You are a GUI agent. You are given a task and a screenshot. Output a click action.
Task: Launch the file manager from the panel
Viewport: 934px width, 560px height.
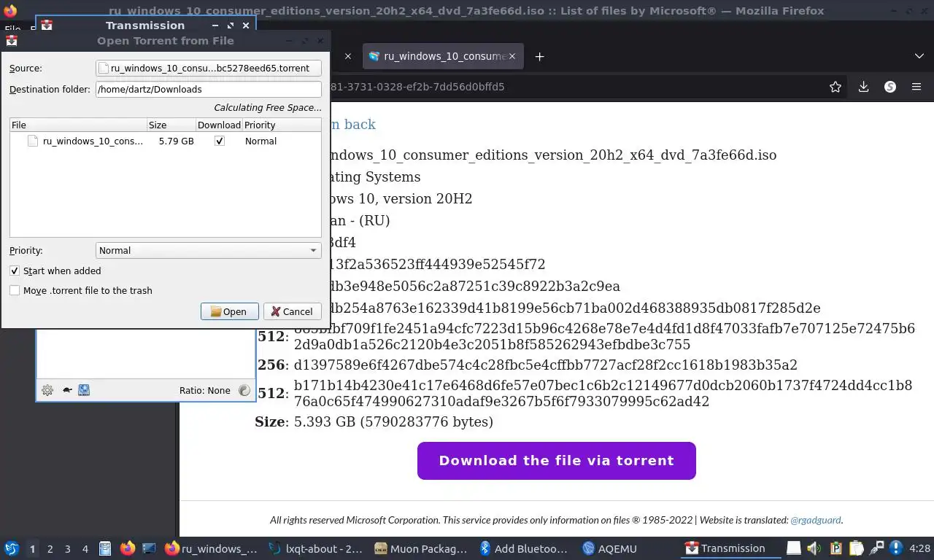(104, 548)
